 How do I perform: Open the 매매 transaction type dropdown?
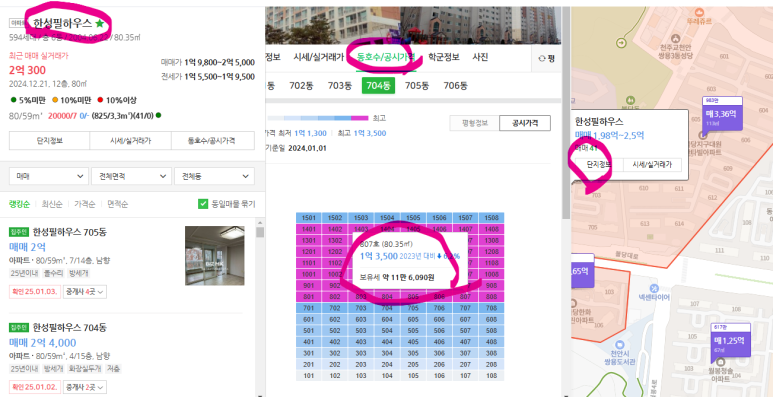point(49,176)
